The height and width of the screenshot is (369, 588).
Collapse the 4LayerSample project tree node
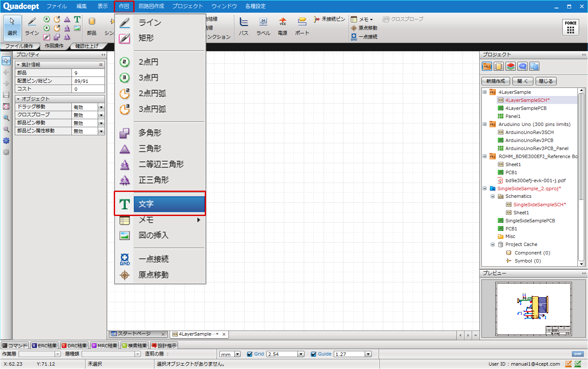[x=485, y=92]
